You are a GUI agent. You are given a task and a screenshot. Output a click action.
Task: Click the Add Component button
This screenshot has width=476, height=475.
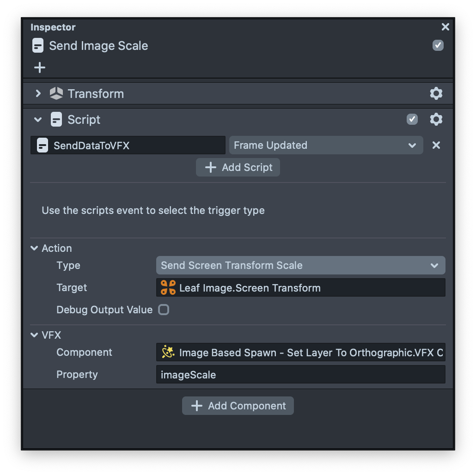(238, 406)
